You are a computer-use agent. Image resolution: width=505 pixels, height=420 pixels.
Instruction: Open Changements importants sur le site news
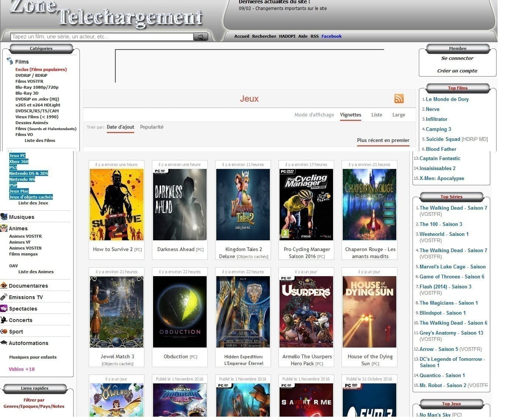coord(291,8)
